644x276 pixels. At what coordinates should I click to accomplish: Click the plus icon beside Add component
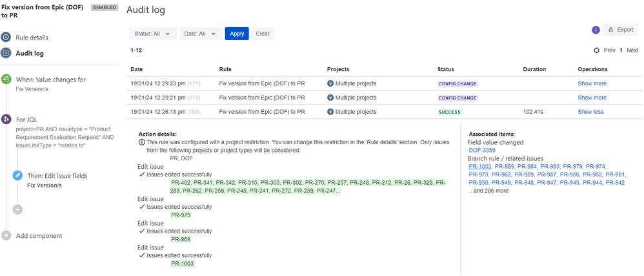point(6,236)
